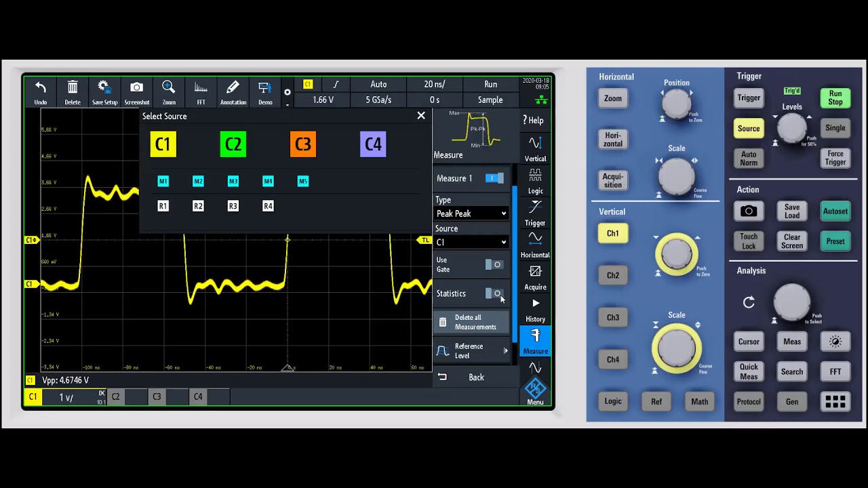Click the Delete trash icon in toolbar

click(73, 92)
